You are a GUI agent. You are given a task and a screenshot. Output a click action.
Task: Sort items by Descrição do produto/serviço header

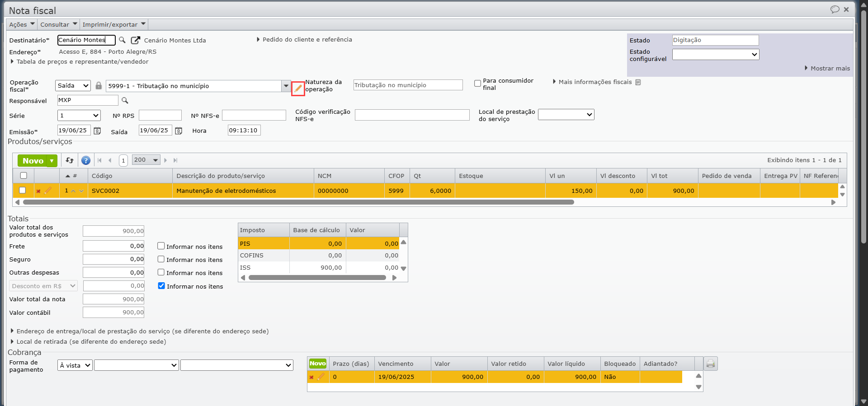point(243,176)
